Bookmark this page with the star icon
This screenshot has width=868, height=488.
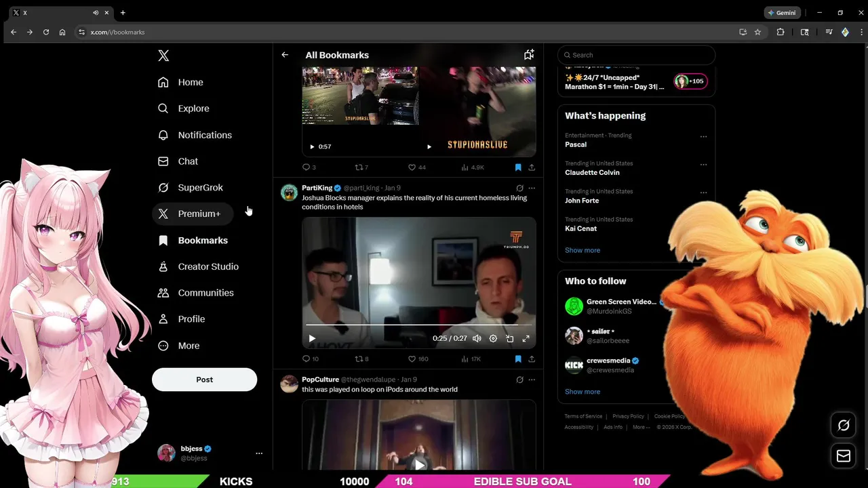click(x=757, y=32)
